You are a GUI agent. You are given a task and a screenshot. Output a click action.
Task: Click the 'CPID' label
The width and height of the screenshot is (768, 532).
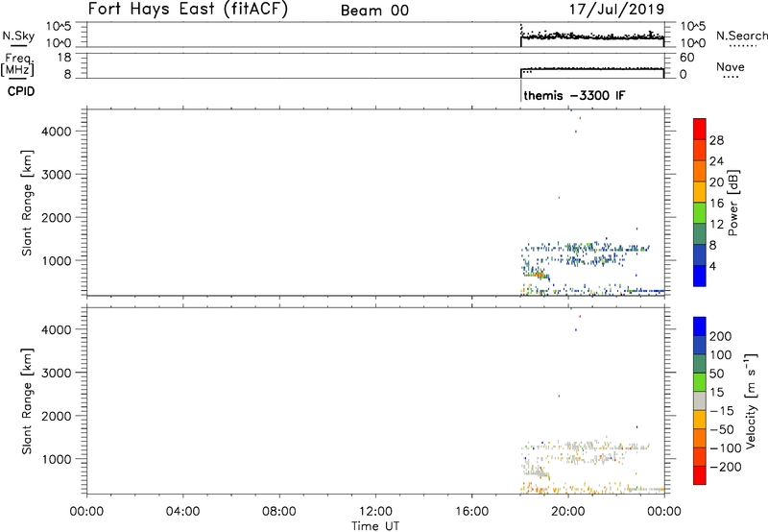(x=21, y=91)
